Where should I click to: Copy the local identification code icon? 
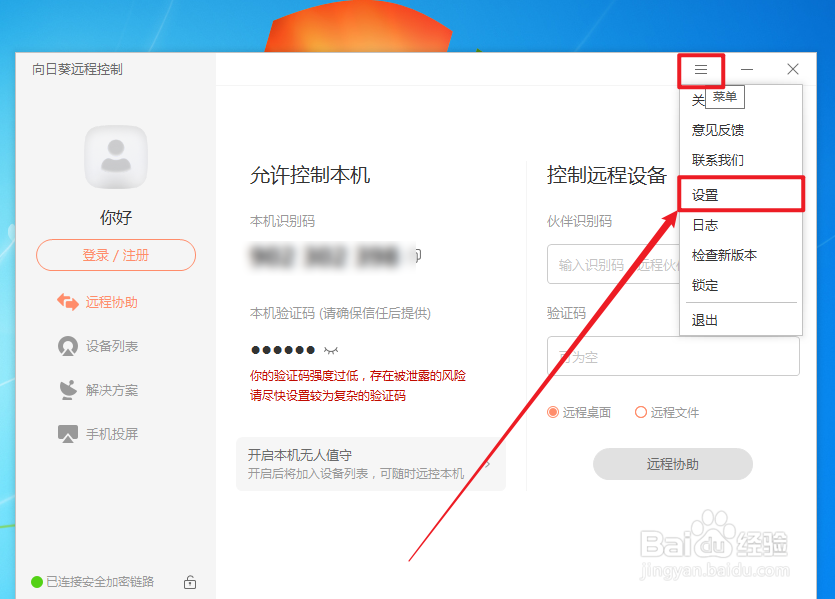pyautogui.click(x=419, y=256)
